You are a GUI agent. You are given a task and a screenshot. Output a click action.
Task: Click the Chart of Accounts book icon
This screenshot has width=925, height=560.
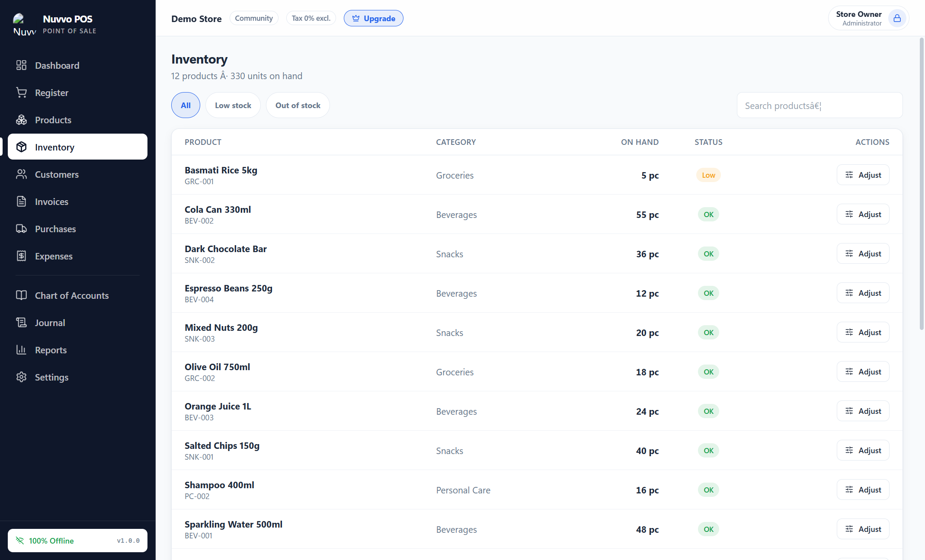(21, 295)
